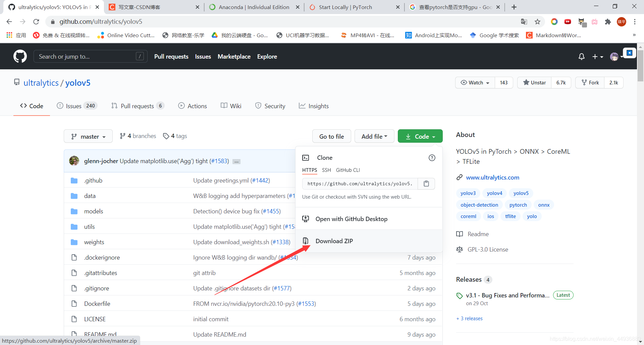The width and height of the screenshot is (644, 345).
Task: Open the Dockerfile file
Action: point(97,304)
